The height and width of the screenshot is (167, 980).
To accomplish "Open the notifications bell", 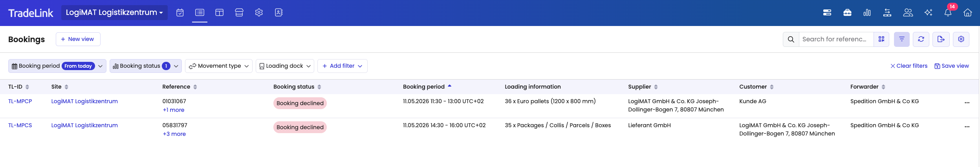I will click(948, 13).
